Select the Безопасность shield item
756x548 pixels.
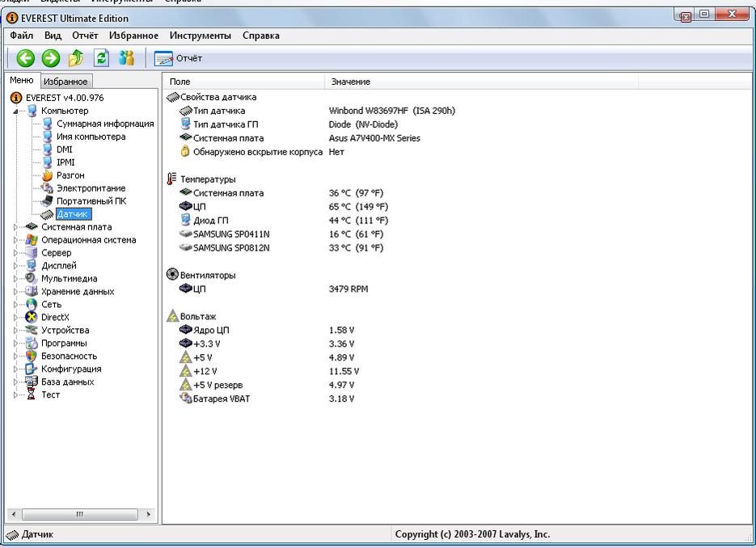point(69,356)
